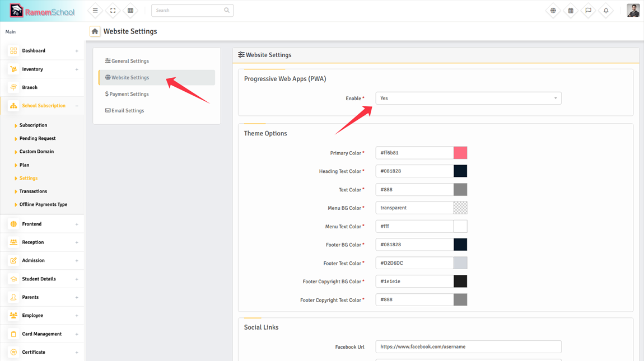Open the user profile avatar
Viewport: 644px width, 361px height.
[633, 11]
